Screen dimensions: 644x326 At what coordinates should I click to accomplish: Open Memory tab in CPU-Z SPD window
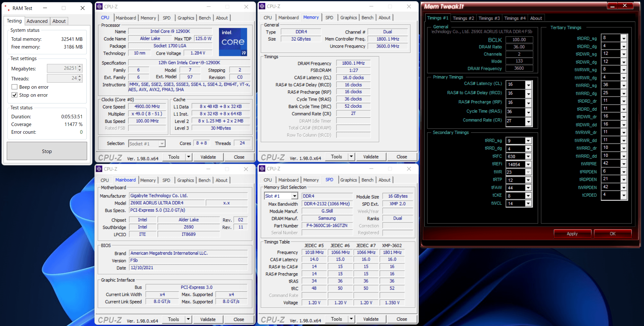click(x=311, y=180)
